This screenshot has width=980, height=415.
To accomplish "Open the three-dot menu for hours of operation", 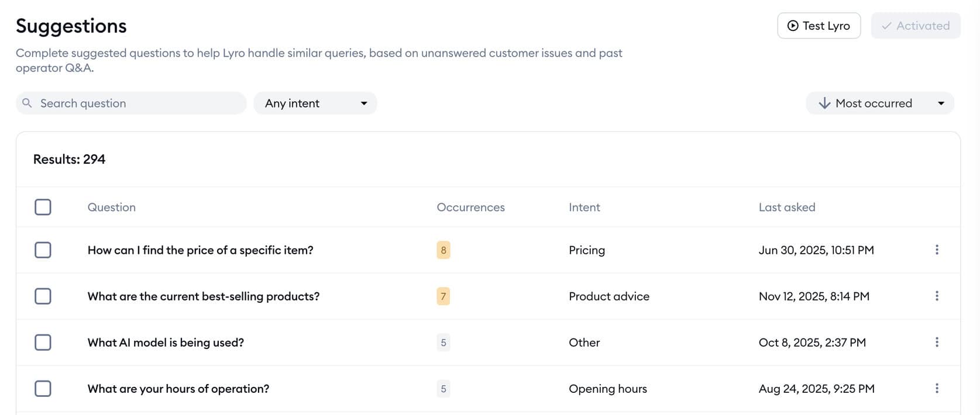I will click(x=937, y=389).
